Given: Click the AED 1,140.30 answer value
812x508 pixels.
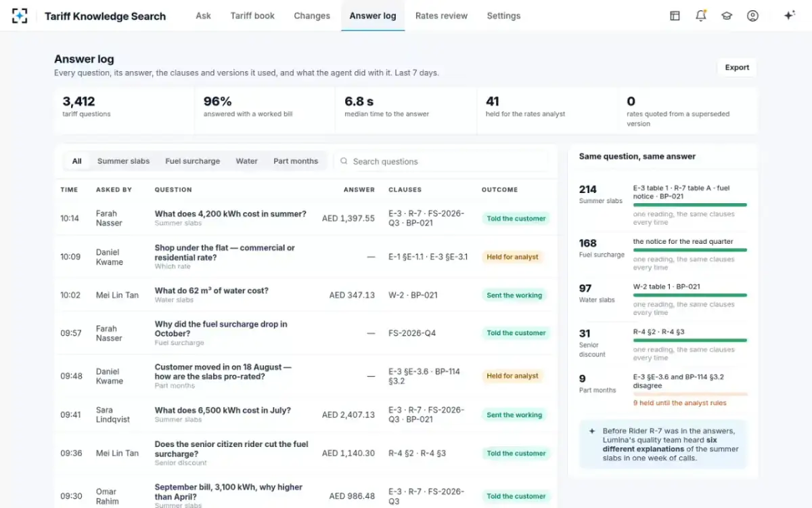Looking at the screenshot, I should pyautogui.click(x=348, y=453).
